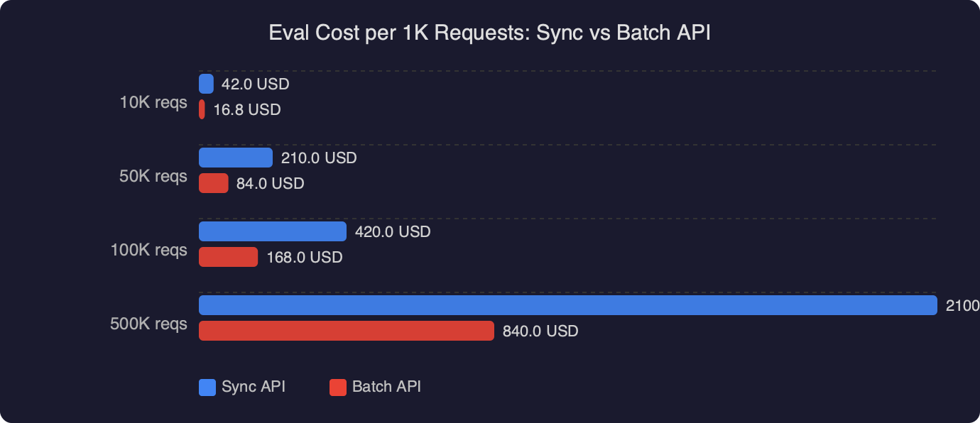Click the blue 420.0 USD bar
980x423 pixels.
pos(273,231)
